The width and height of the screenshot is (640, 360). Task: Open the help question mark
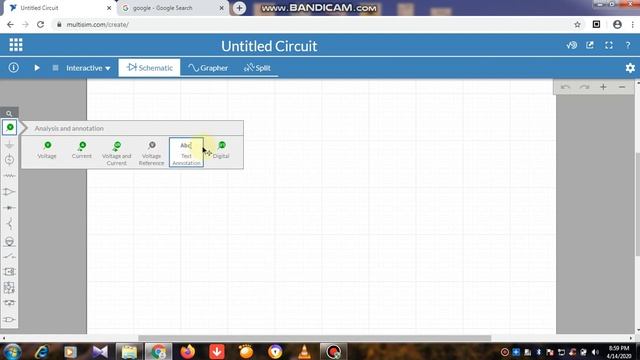pyautogui.click(x=628, y=45)
